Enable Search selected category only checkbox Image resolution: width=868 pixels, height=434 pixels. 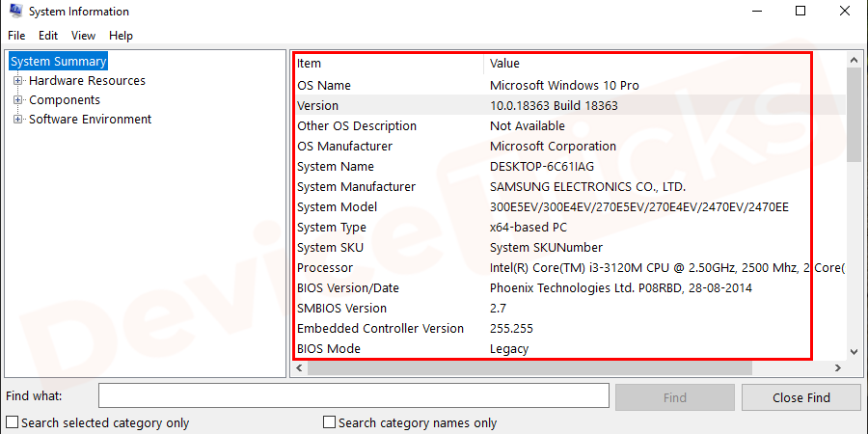click(12, 423)
